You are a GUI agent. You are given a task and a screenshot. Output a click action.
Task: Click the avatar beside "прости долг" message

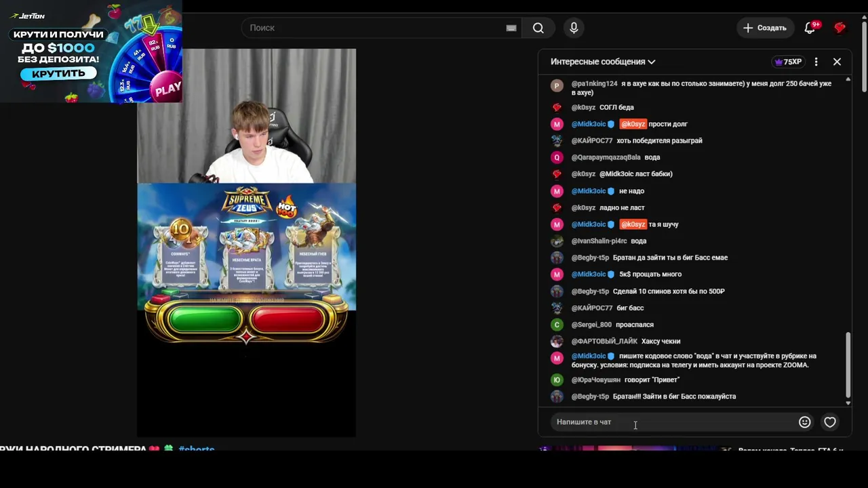557,124
